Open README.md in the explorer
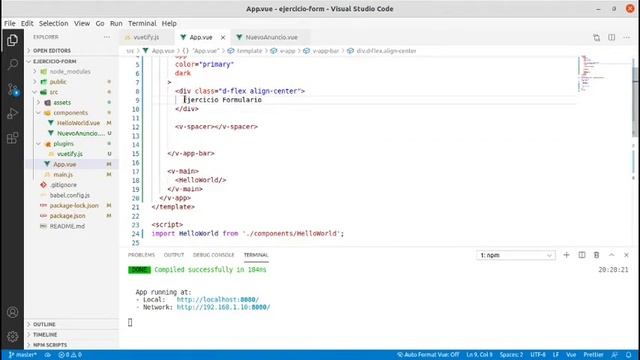Image resolution: width=640 pixels, height=360 pixels. [x=67, y=226]
